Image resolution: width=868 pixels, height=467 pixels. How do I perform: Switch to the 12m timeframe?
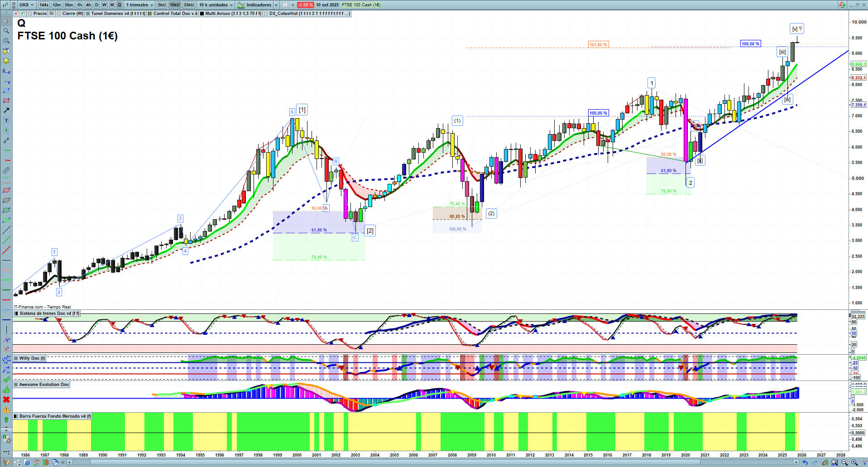coord(57,5)
